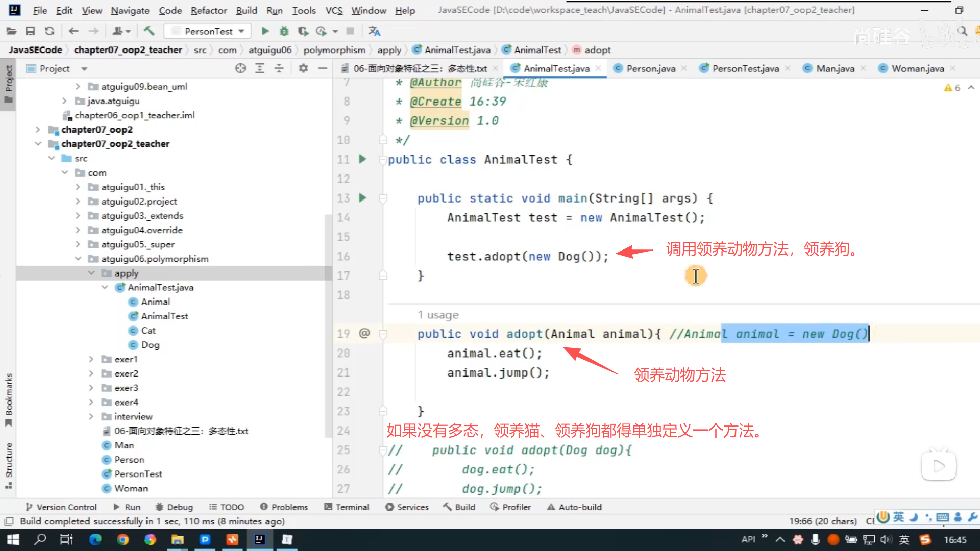Expand the chapter07_oop2 module node
This screenshot has height=551, width=980.
38,130
